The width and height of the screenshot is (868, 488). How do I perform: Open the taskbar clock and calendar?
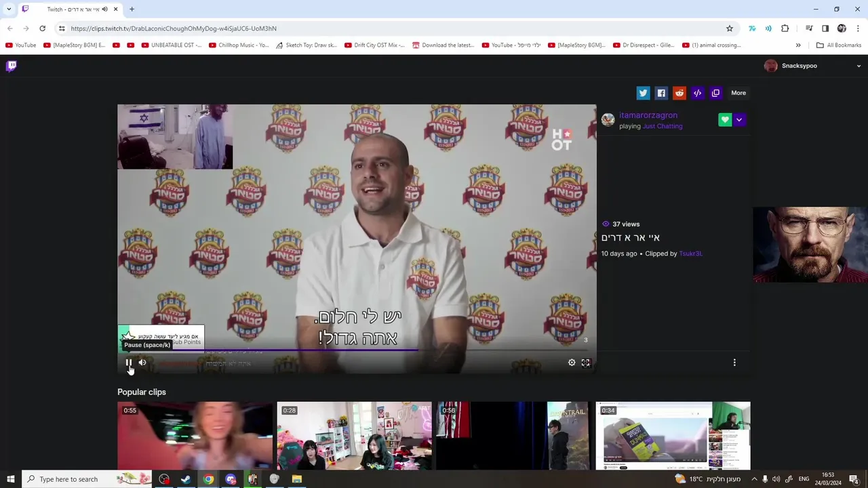(828, 479)
